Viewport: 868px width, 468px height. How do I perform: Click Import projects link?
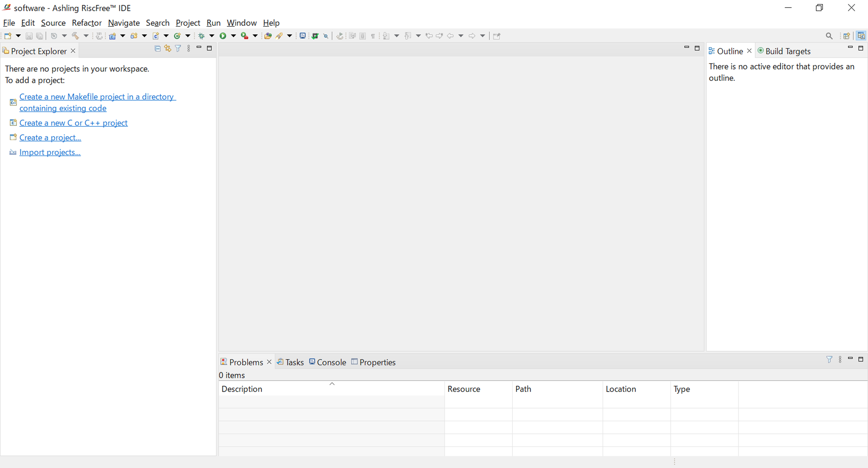pos(50,152)
